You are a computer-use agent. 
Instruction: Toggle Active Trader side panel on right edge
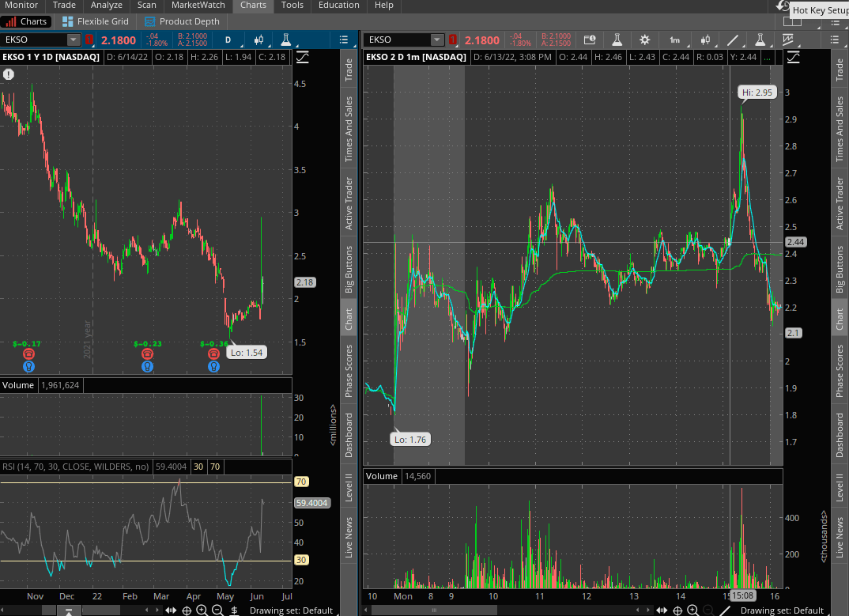point(840,203)
